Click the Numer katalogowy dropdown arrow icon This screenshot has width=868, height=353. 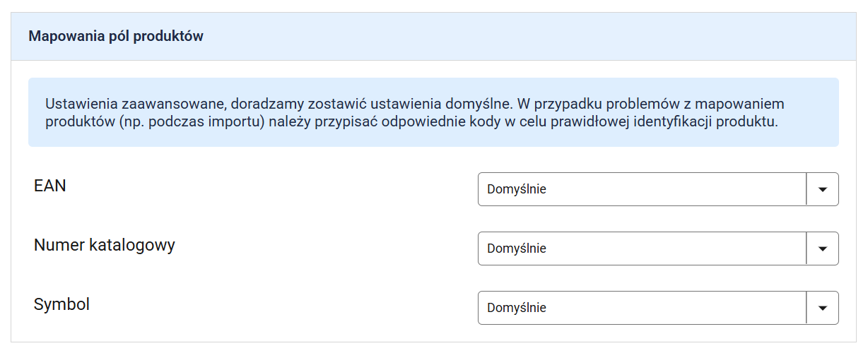click(822, 249)
